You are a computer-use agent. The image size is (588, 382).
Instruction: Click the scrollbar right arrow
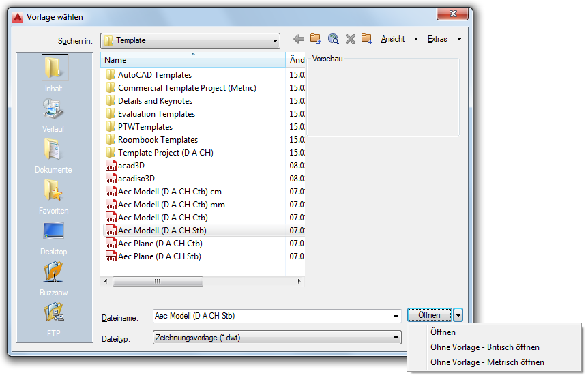pos(299,282)
